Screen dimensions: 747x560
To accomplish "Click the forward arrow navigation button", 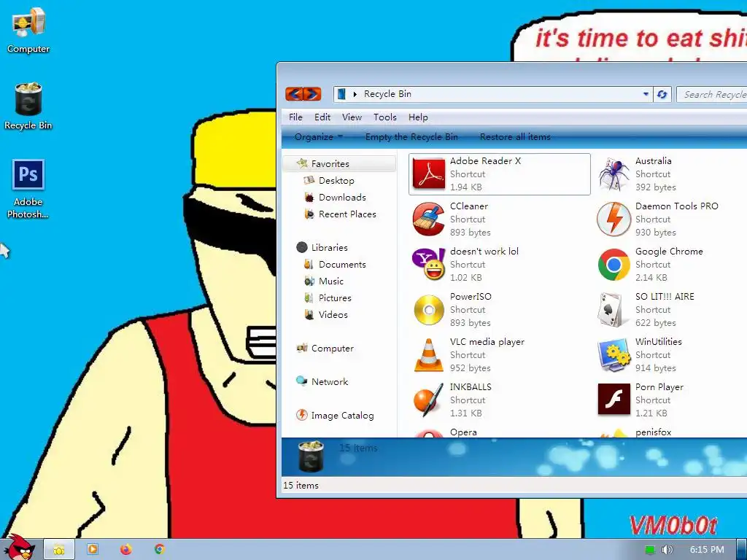I will tap(312, 94).
